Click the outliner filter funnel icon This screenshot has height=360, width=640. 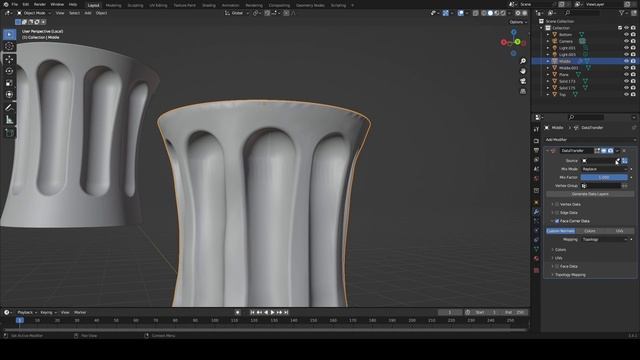coord(622,13)
